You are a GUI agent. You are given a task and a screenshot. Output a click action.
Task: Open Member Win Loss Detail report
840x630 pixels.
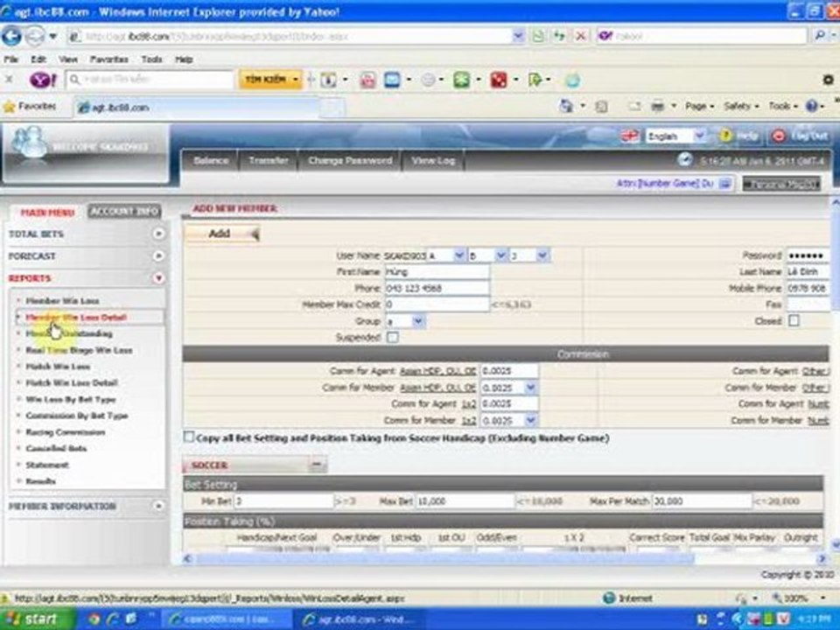[75, 317]
